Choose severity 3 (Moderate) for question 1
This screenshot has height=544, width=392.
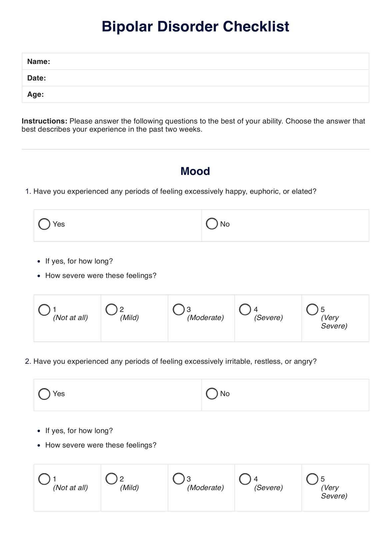coord(179,309)
